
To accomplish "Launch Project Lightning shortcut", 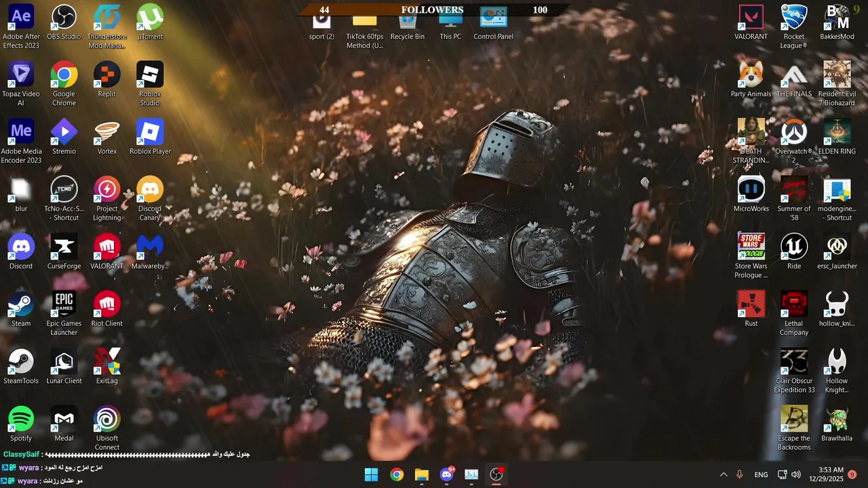I will (106, 200).
